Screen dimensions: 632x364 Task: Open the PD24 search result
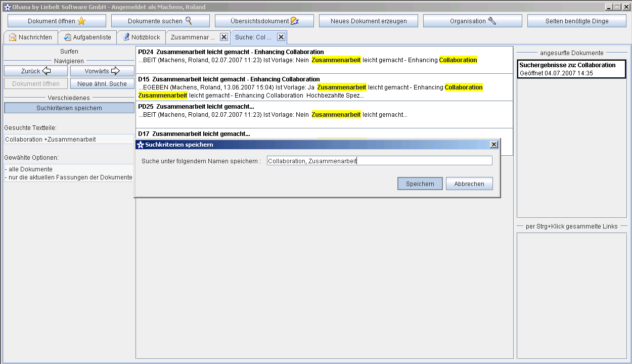click(x=231, y=52)
